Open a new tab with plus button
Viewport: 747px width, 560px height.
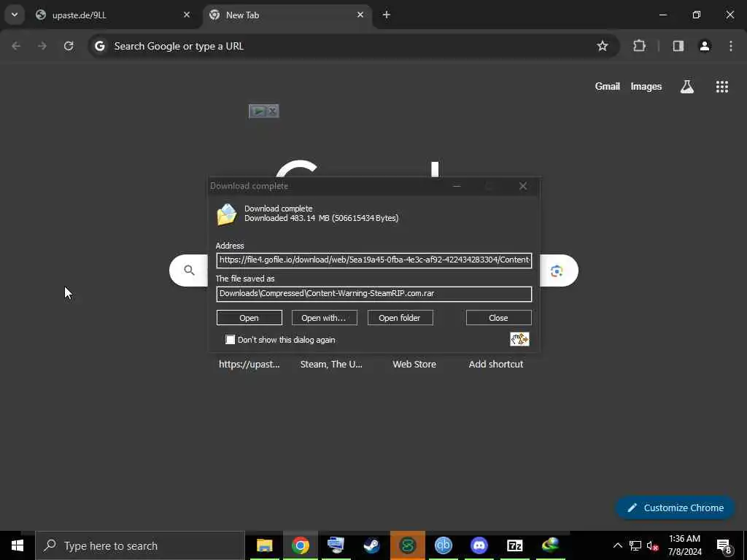coord(387,15)
